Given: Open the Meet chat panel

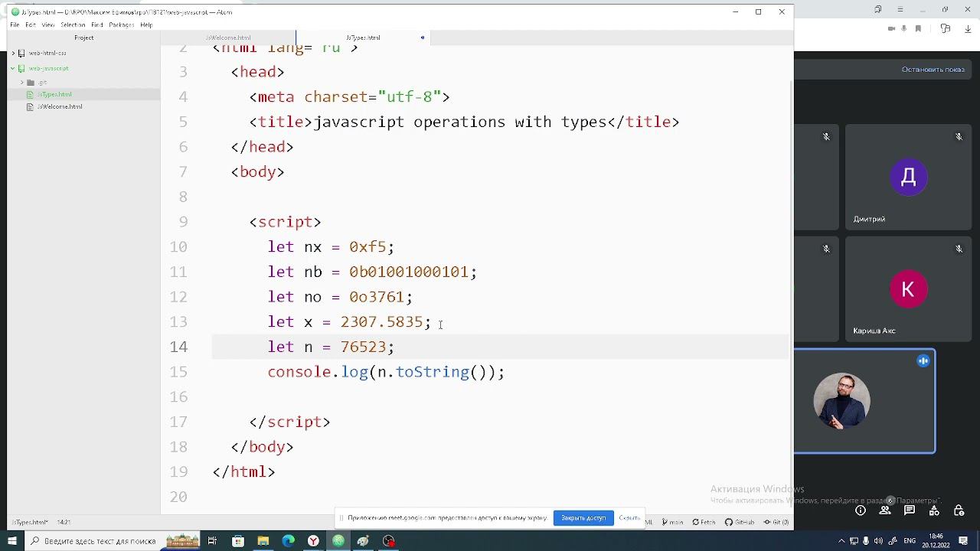Looking at the screenshot, I should click(x=910, y=510).
